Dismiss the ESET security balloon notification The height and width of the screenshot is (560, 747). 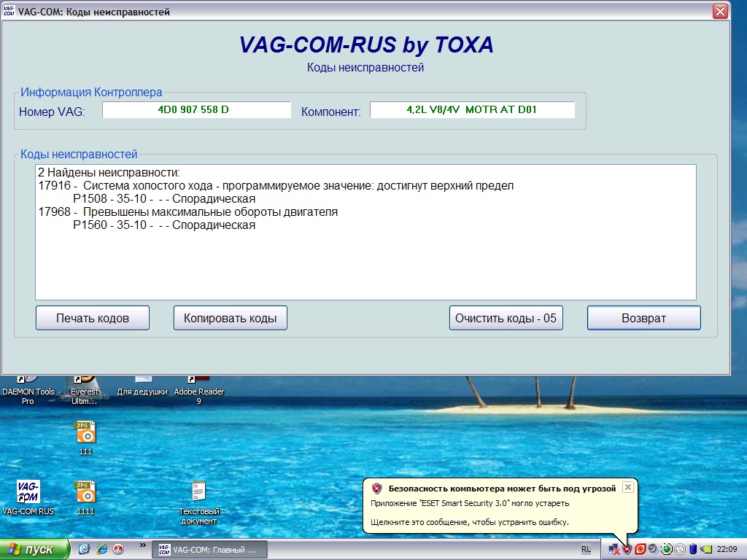[627, 487]
